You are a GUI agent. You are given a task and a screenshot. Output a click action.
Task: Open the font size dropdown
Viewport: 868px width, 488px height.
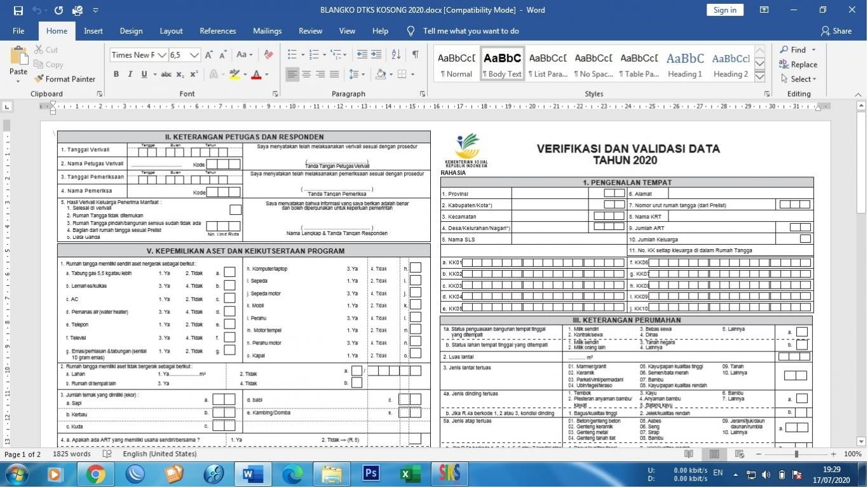pyautogui.click(x=194, y=55)
